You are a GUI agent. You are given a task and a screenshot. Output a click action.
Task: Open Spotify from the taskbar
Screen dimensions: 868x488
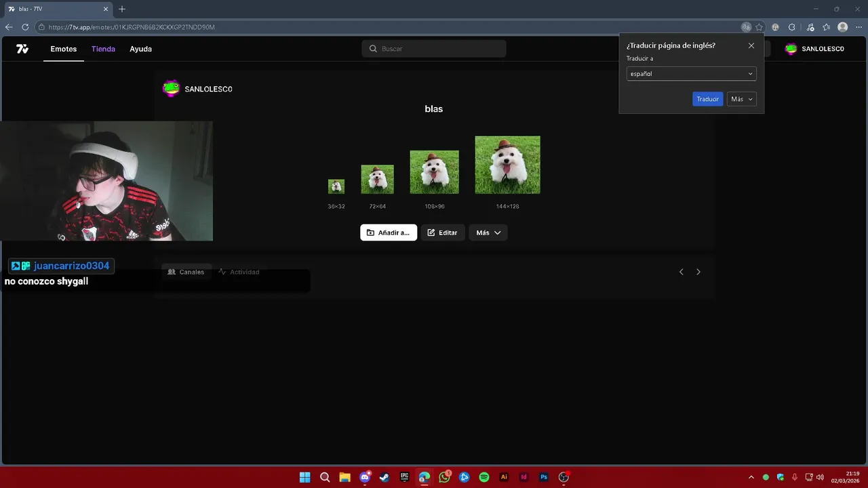484,477
